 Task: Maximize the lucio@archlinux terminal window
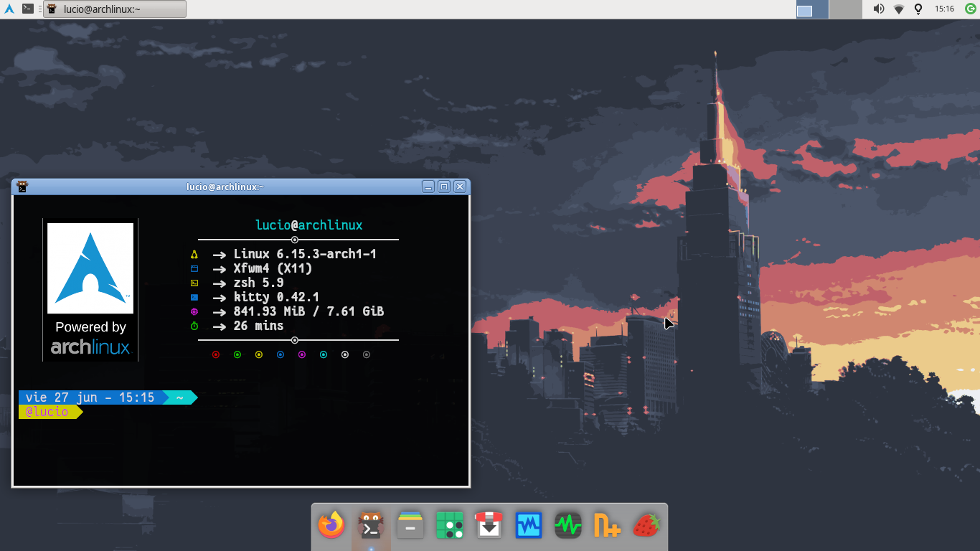click(x=444, y=187)
